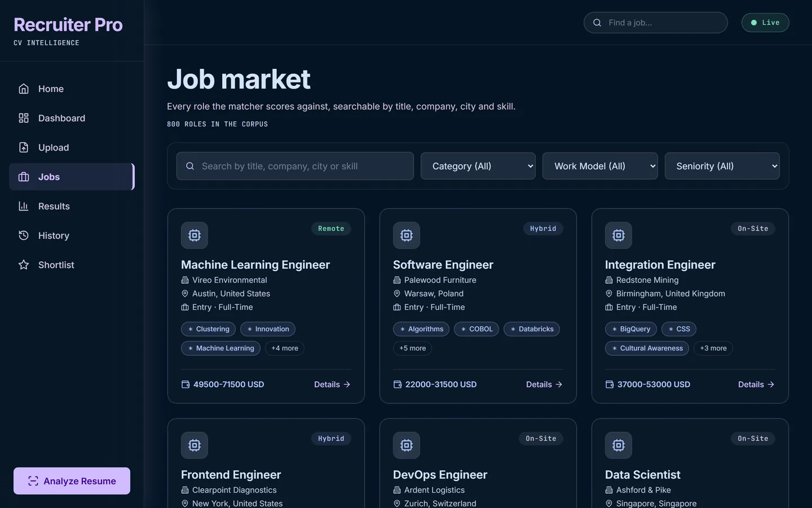Click the Data Scientist job title
This screenshot has height=508, width=812.
click(643, 475)
